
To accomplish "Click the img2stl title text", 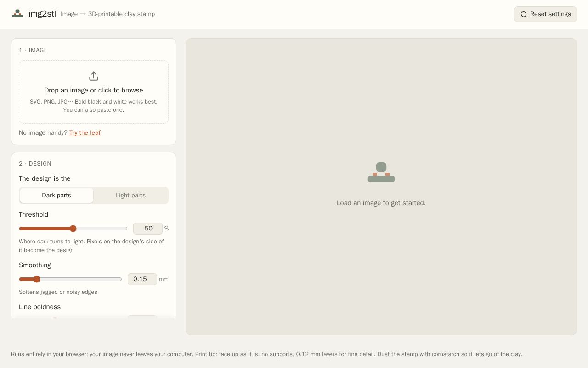I will pyautogui.click(x=42, y=14).
